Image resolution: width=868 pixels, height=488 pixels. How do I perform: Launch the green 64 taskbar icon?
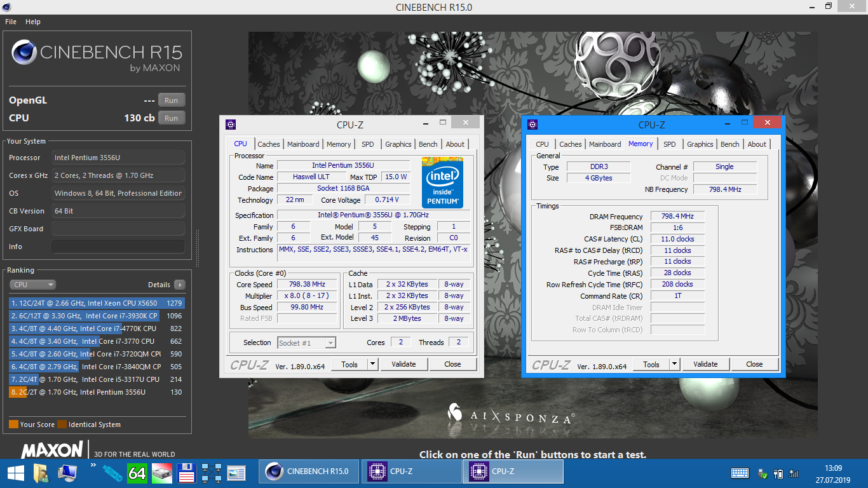(x=137, y=473)
